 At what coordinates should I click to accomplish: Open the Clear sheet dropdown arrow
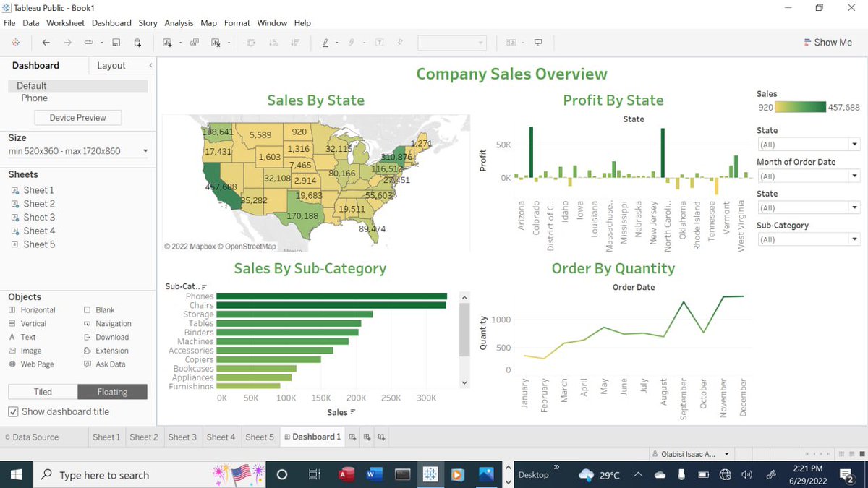tap(229, 43)
